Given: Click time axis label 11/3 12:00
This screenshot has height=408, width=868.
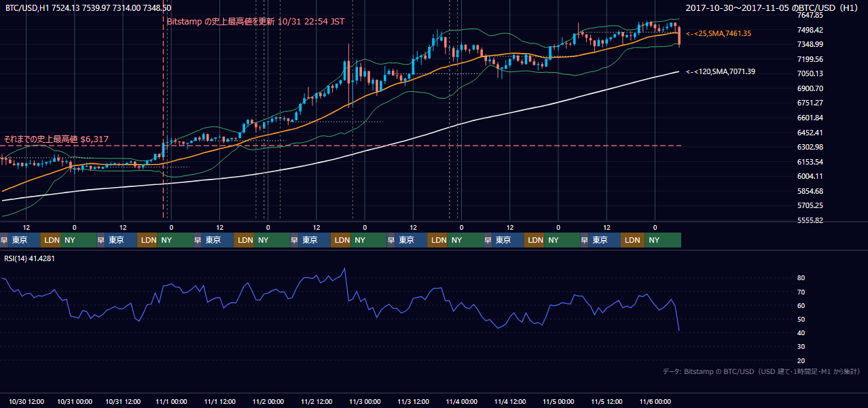Looking at the screenshot, I should (x=413, y=402).
